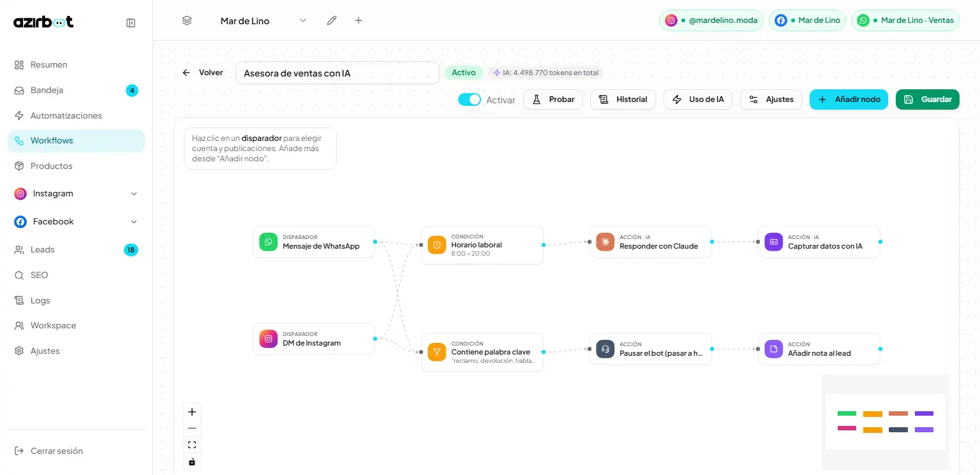Open Bandeja inbox in the sidebar

77,90
